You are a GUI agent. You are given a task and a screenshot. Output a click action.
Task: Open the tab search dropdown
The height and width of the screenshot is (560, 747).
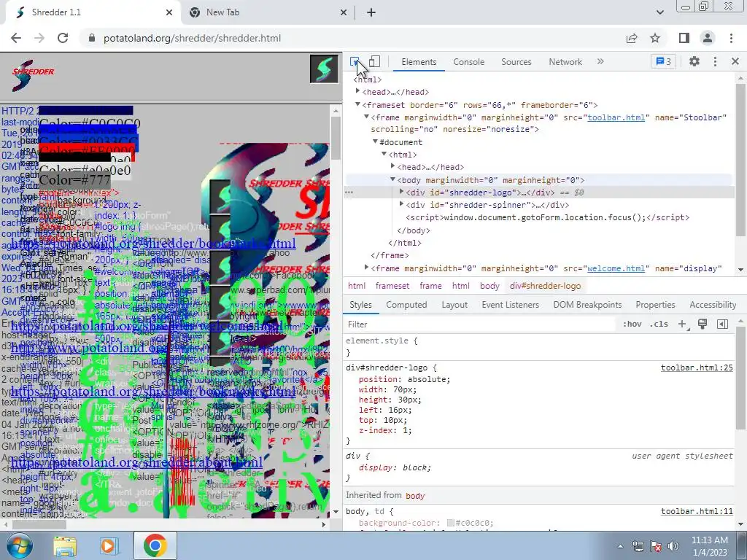(659, 12)
